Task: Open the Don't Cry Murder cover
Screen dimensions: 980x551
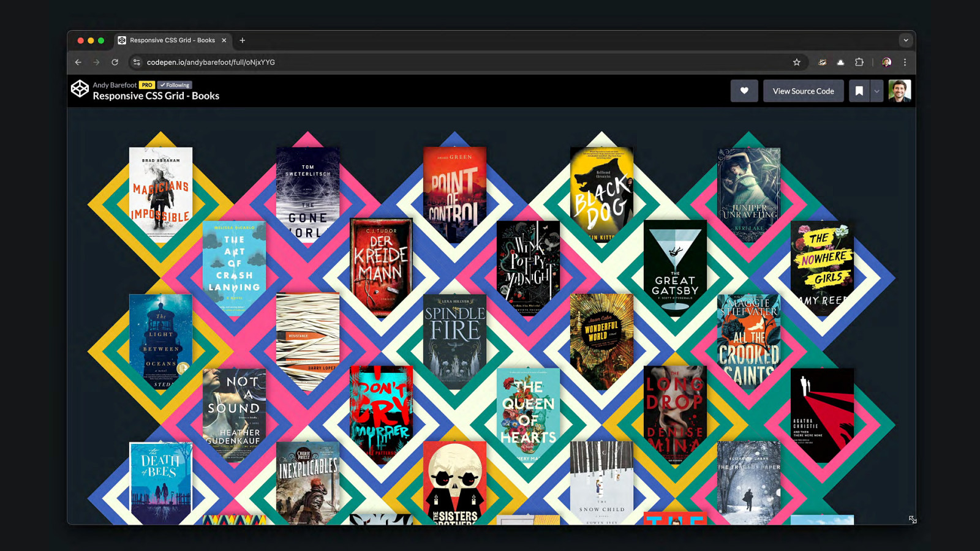Action: (381, 415)
